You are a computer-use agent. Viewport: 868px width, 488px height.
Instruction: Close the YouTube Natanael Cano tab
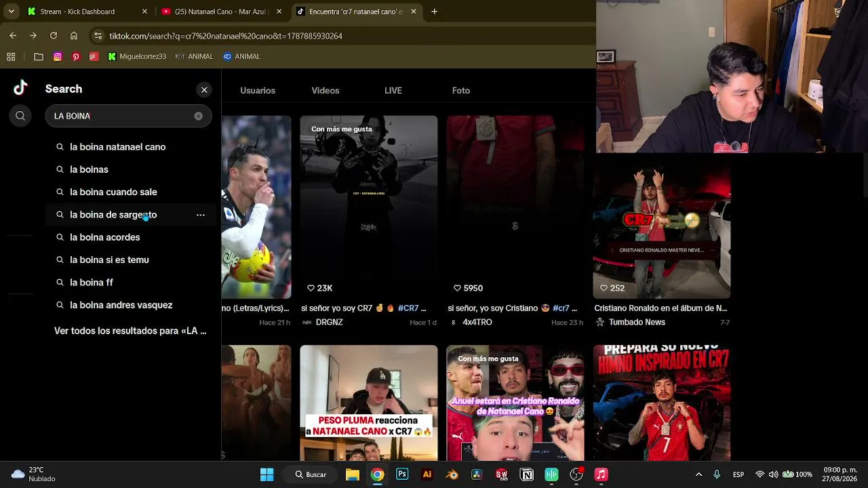tap(279, 12)
